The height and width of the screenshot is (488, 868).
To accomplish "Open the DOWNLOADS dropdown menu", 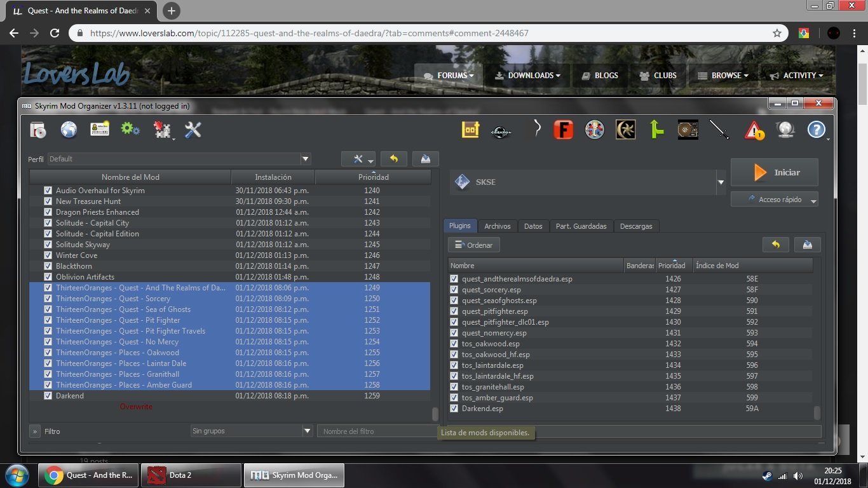I will 528,76.
